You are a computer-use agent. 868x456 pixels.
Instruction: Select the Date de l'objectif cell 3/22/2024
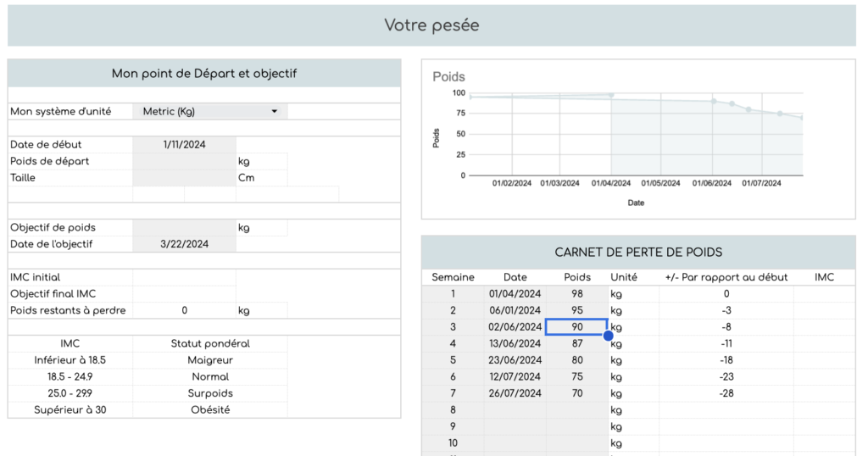pyautogui.click(x=184, y=244)
